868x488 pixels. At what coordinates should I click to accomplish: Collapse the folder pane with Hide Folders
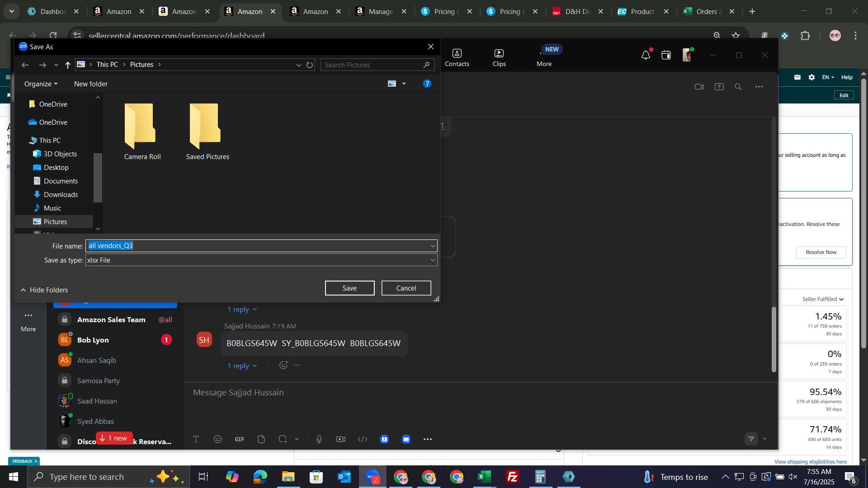(44, 290)
